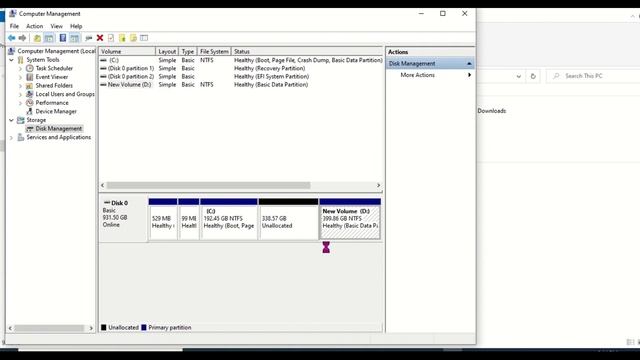Select the New Volume (D:) list row
Viewport: 640px width, 360px height.
241,84
